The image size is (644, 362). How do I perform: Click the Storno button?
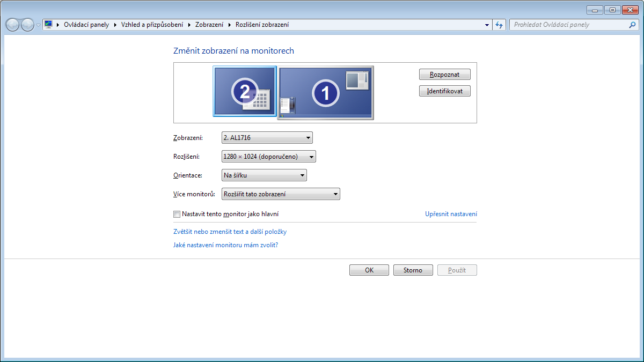point(413,270)
